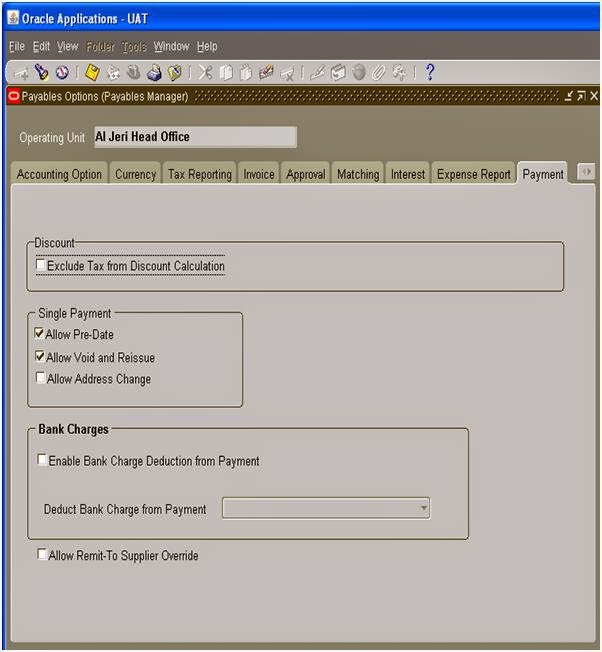Check Exclude Tax from Discount Calculation
The width and height of the screenshot is (602, 652).
click(41, 265)
